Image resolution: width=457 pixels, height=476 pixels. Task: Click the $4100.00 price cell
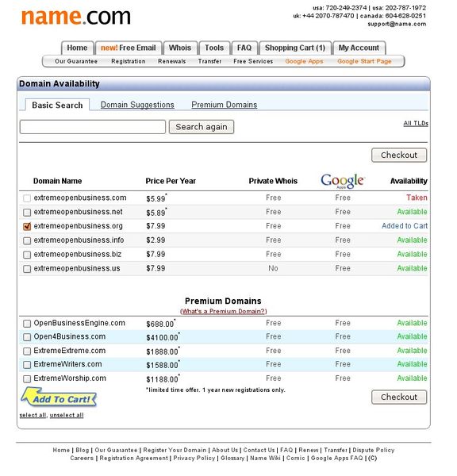click(162, 338)
